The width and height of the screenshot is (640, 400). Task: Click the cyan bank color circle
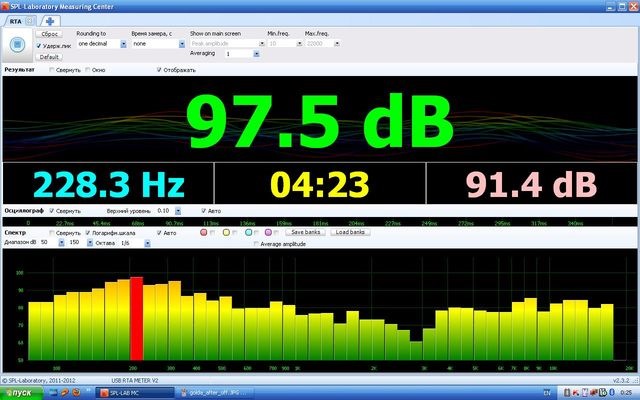pos(249,232)
